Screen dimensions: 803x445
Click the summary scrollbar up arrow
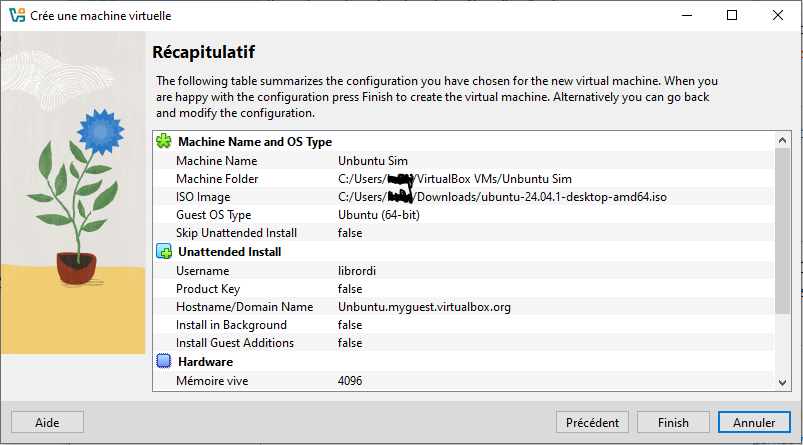click(x=782, y=140)
